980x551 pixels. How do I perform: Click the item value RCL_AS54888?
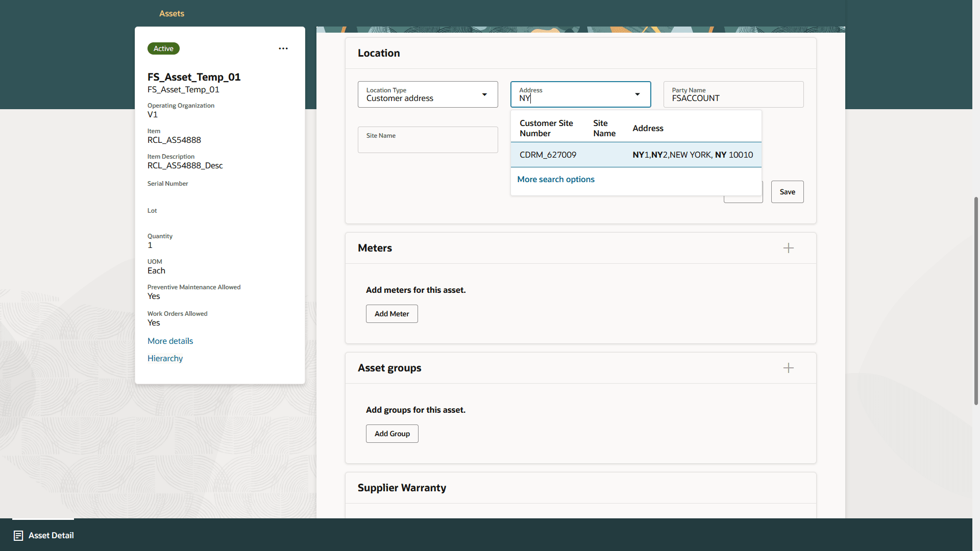pos(174,140)
